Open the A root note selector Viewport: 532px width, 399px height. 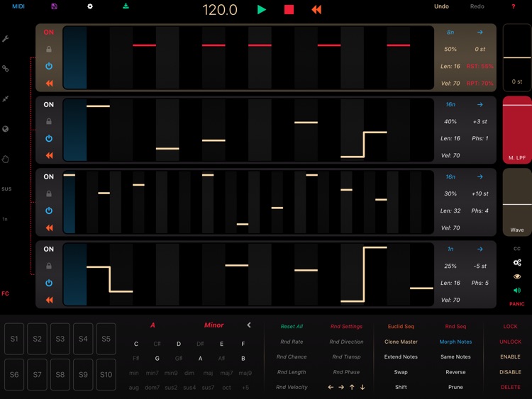click(153, 325)
